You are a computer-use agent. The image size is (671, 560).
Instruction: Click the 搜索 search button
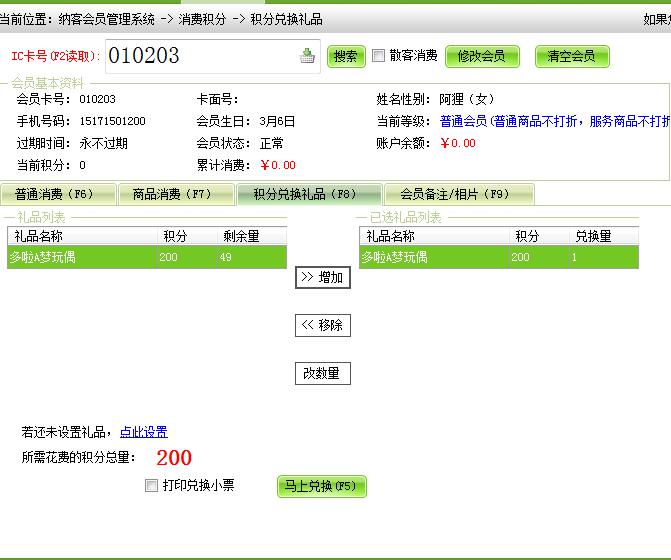pyautogui.click(x=346, y=56)
